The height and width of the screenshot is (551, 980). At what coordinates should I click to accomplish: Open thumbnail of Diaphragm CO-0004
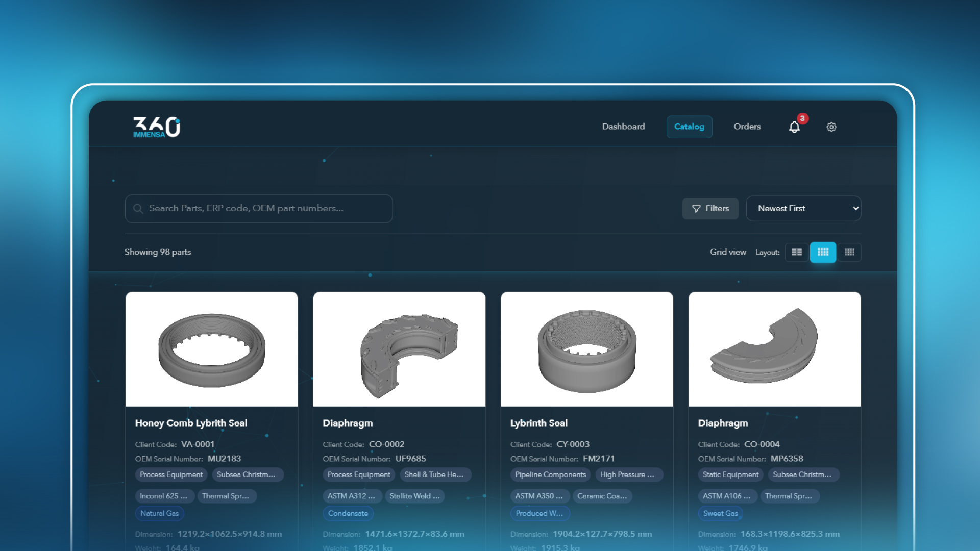(774, 349)
